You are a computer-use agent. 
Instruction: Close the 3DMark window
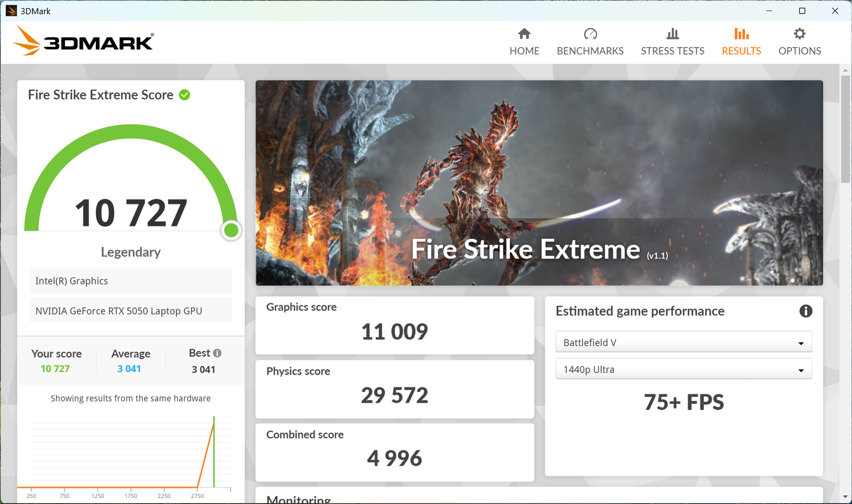[835, 11]
